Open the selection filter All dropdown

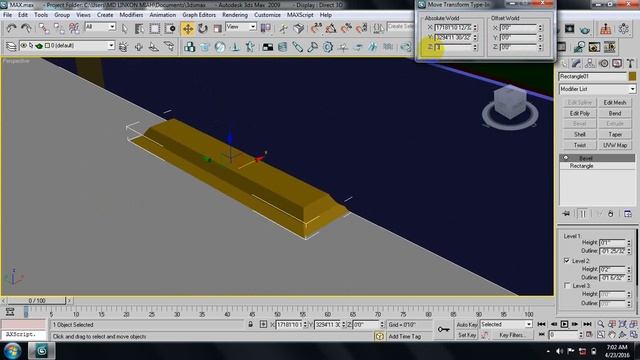click(x=100, y=27)
